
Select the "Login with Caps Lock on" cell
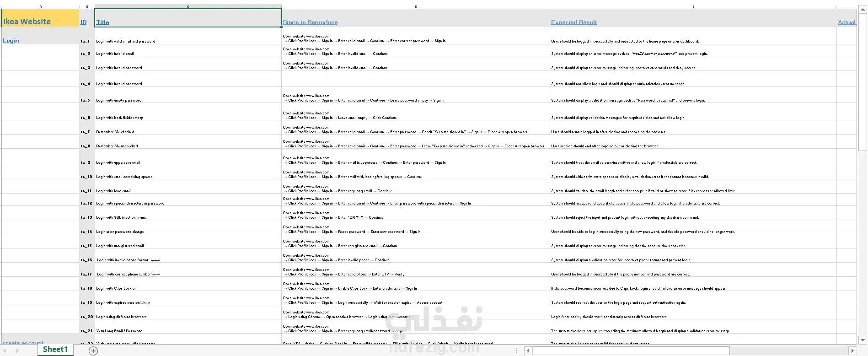coord(188,284)
